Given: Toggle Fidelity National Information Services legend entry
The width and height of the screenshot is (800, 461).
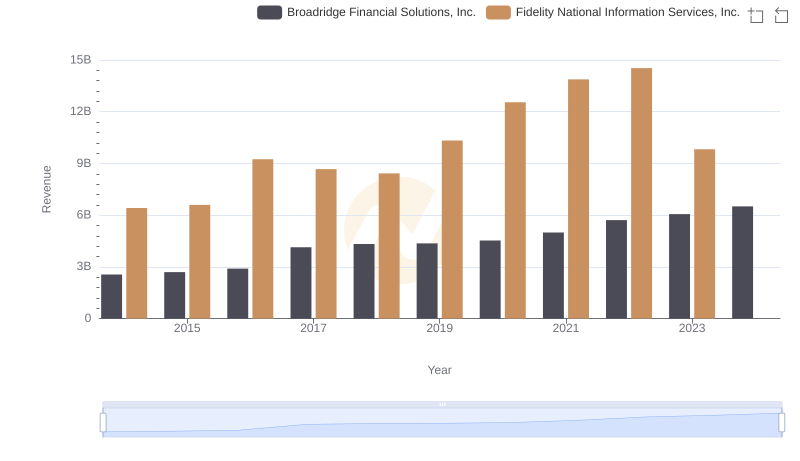Looking at the screenshot, I should [613, 12].
